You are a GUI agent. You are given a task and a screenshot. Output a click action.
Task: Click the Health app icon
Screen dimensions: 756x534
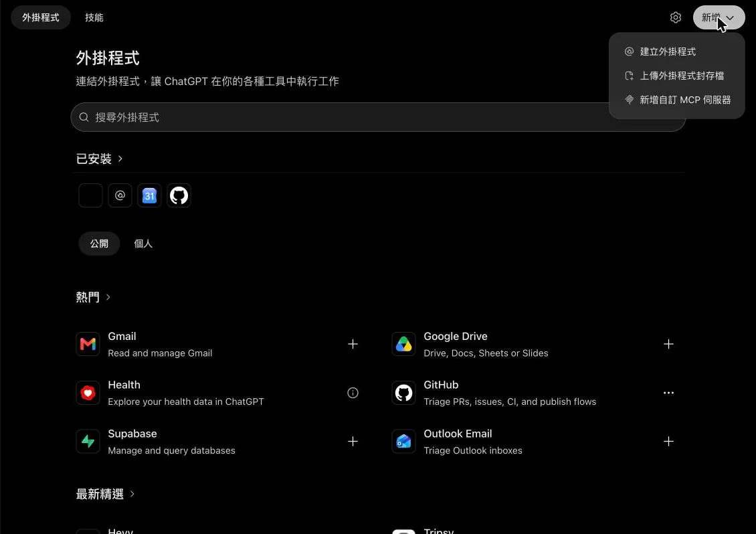point(88,393)
